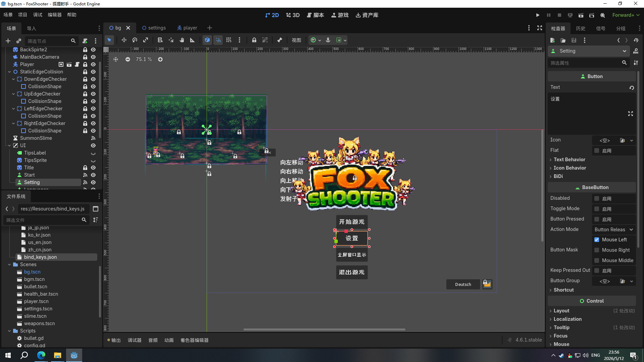
Task: Lock selected node in viewport toolbar
Action: point(254,40)
